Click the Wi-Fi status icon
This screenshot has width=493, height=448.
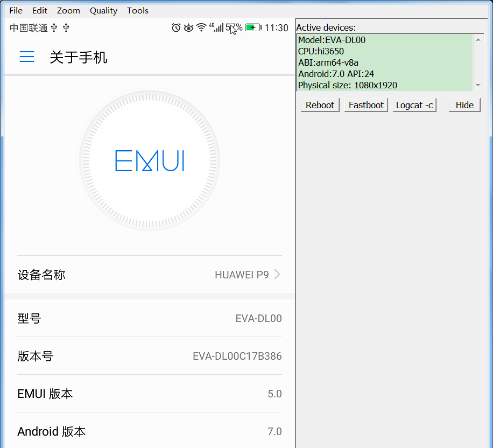pos(201,27)
